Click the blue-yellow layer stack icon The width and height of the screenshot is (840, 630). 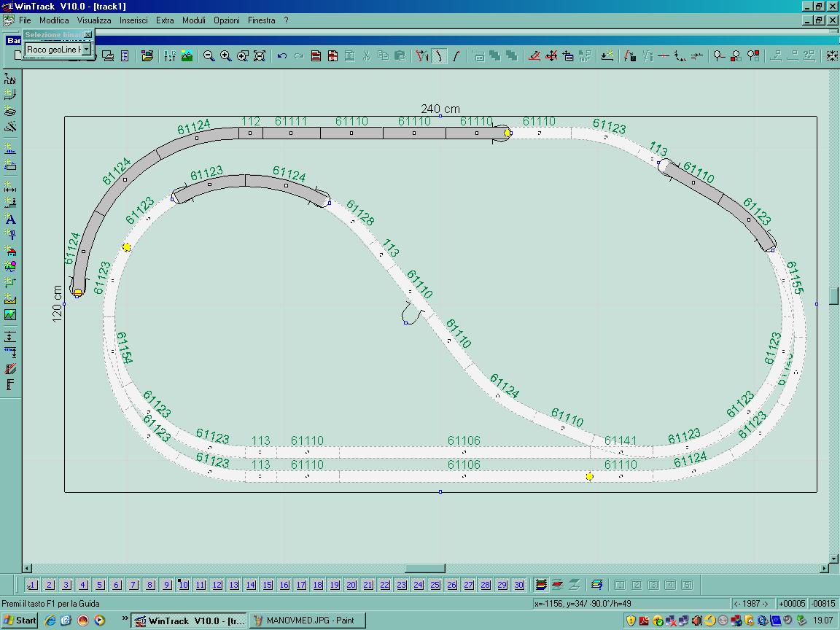point(596,585)
